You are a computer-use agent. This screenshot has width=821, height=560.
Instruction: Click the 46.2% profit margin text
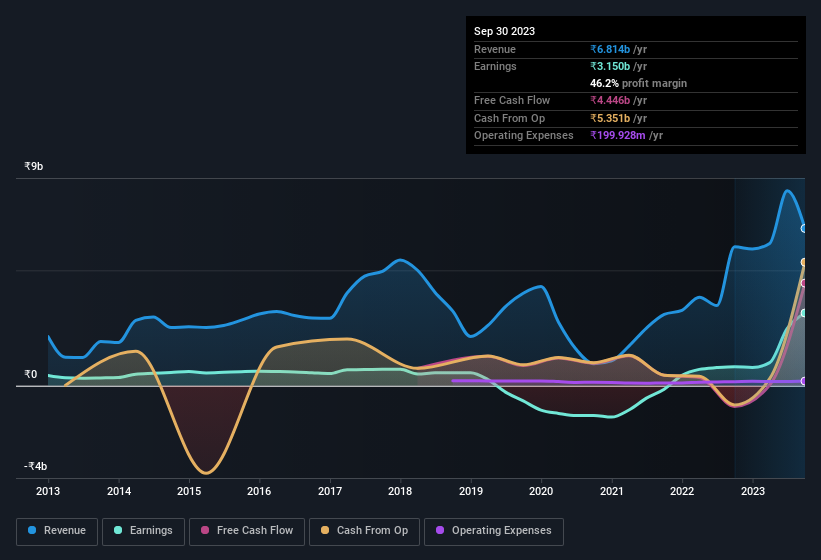point(639,83)
